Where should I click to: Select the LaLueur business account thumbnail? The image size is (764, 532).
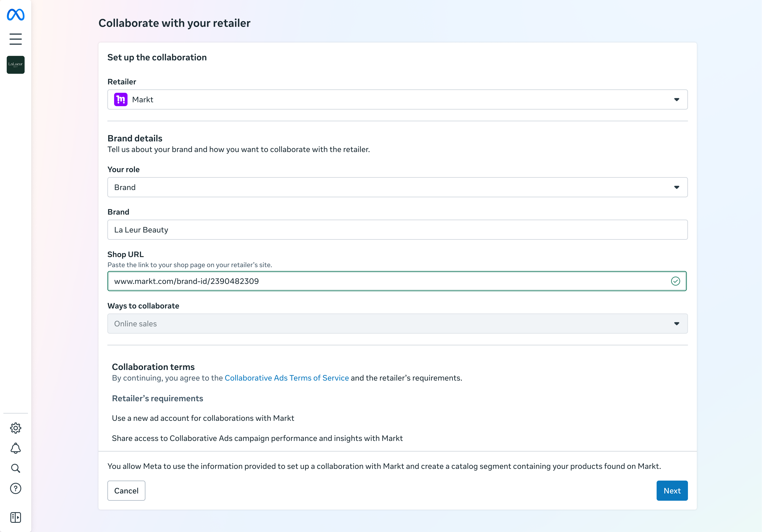(x=16, y=65)
